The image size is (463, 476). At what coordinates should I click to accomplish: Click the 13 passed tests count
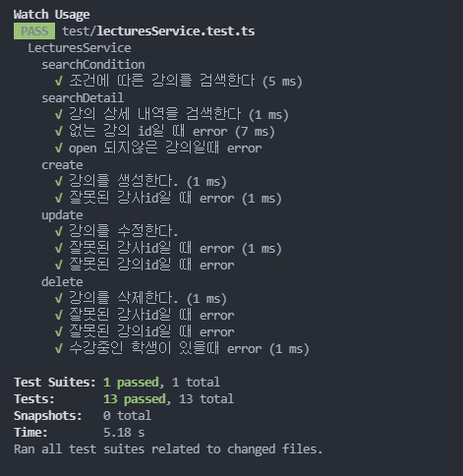(135, 399)
